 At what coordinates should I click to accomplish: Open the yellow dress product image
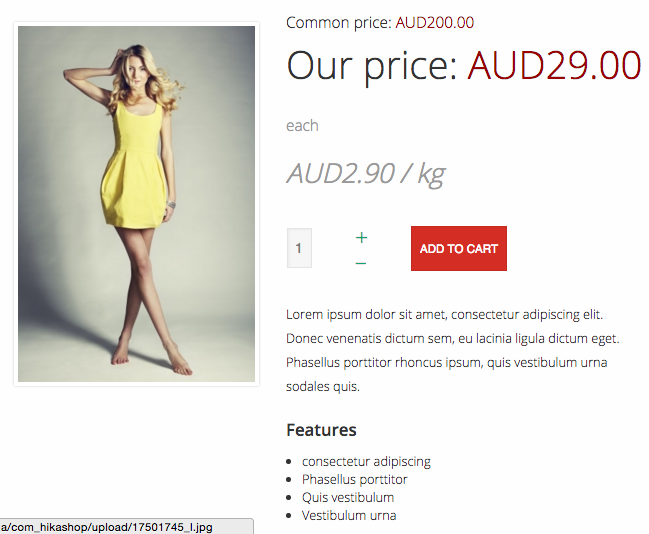(137, 204)
